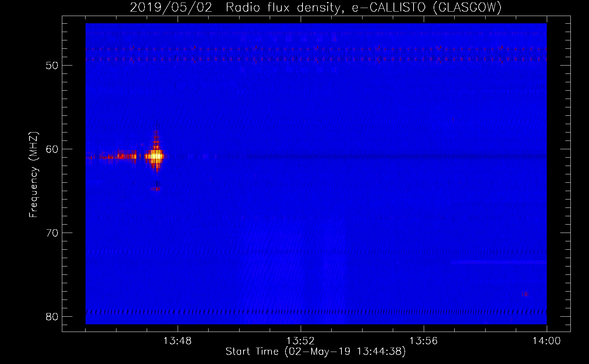
Task: Click the 80 MHz frequency tick label
Action: tap(52, 317)
